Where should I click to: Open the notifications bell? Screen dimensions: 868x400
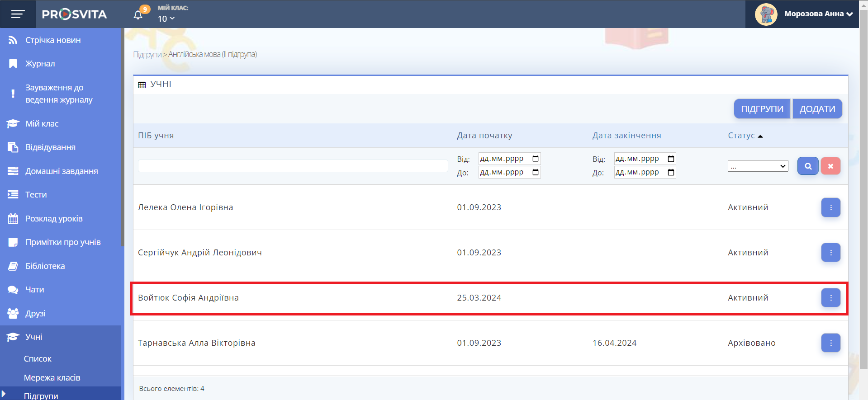tap(138, 15)
